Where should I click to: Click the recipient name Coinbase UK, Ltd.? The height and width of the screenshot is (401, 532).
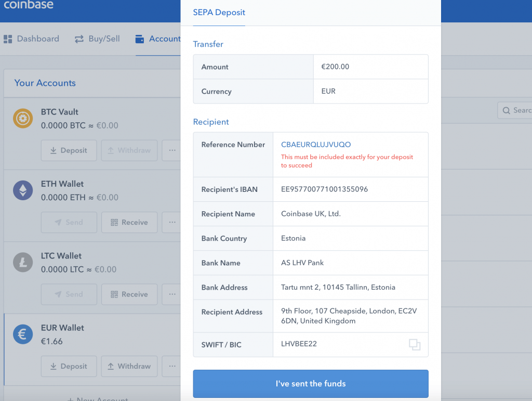coord(311,214)
